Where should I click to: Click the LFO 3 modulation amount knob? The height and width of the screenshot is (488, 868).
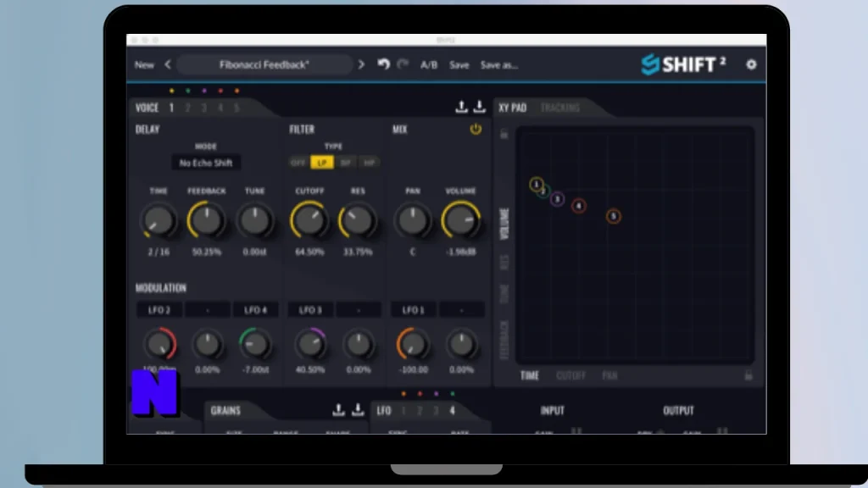pos(310,344)
